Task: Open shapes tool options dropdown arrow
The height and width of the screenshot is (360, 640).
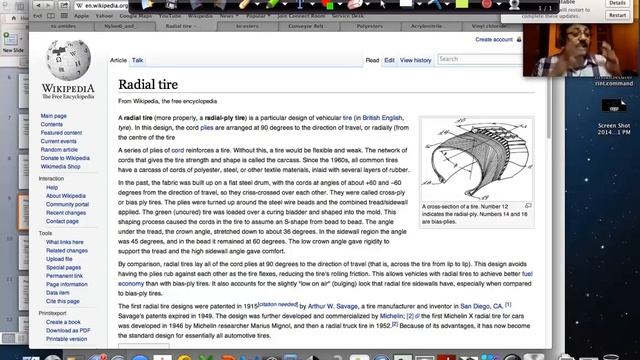Action: click(340, 4)
